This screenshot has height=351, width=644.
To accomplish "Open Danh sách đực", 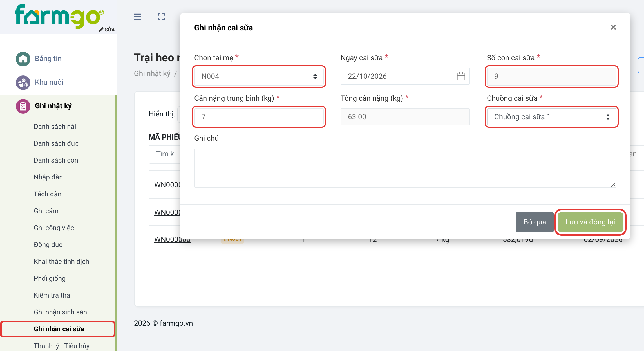I will point(56,143).
